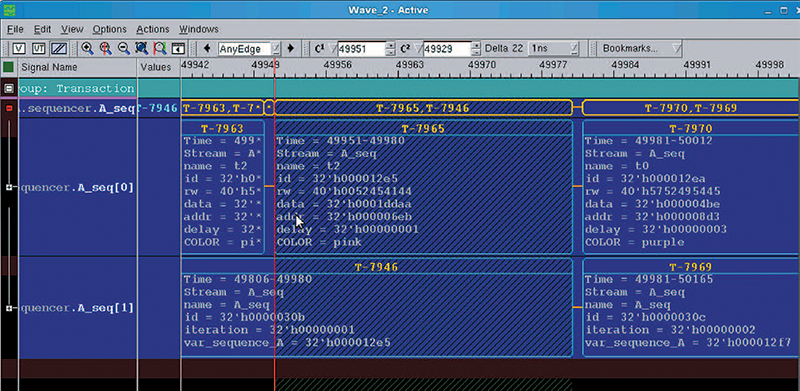Click the UT toolbar icon
800x391 pixels.
(x=39, y=48)
